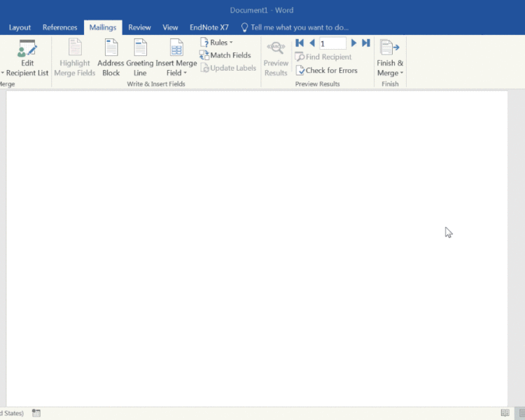The image size is (525, 420).
Task: Click the record number field
Action: pos(332,43)
